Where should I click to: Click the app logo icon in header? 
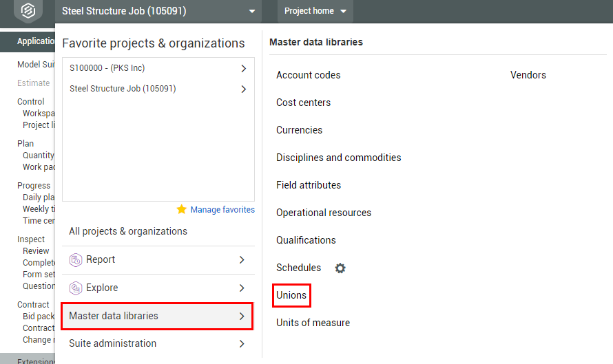28,12
